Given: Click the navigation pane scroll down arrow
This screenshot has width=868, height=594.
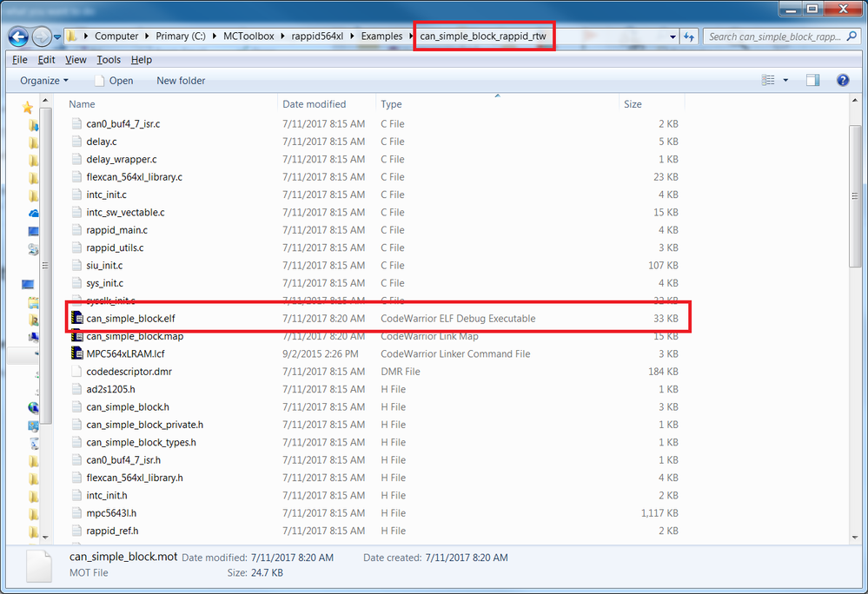Looking at the screenshot, I should 45,537.
